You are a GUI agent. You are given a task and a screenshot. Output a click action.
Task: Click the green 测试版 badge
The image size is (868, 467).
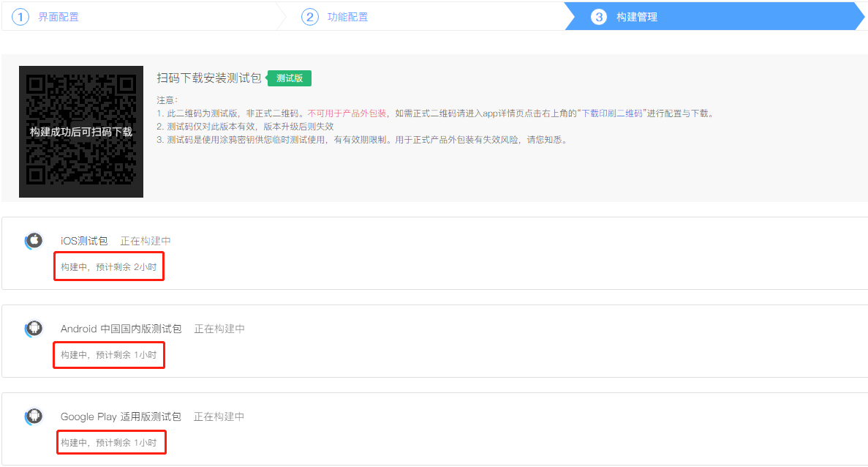(290, 78)
